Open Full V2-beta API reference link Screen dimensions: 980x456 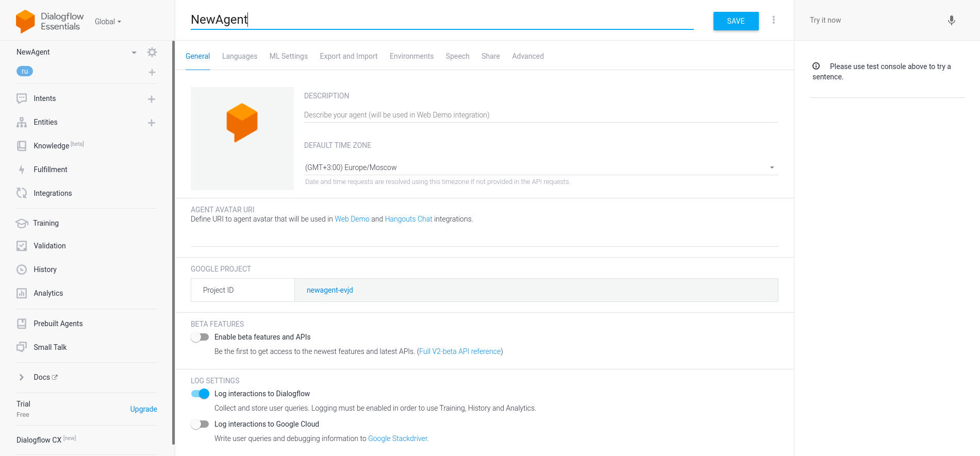pyautogui.click(x=460, y=351)
